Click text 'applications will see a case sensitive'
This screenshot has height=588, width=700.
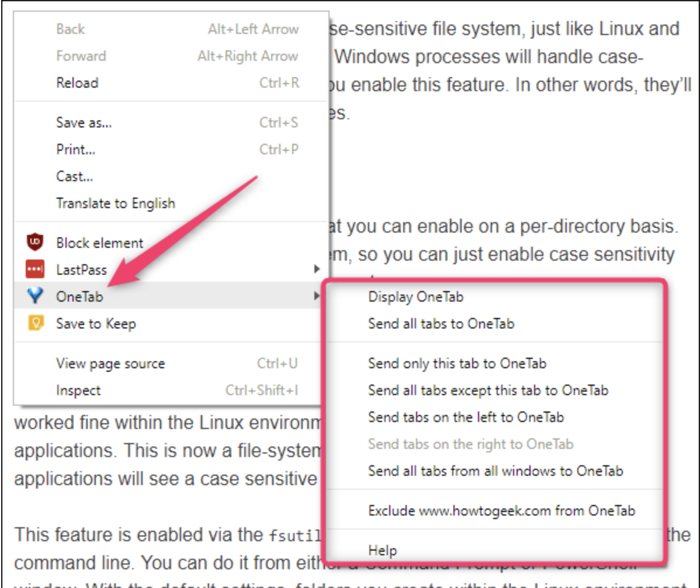tap(165, 479)
